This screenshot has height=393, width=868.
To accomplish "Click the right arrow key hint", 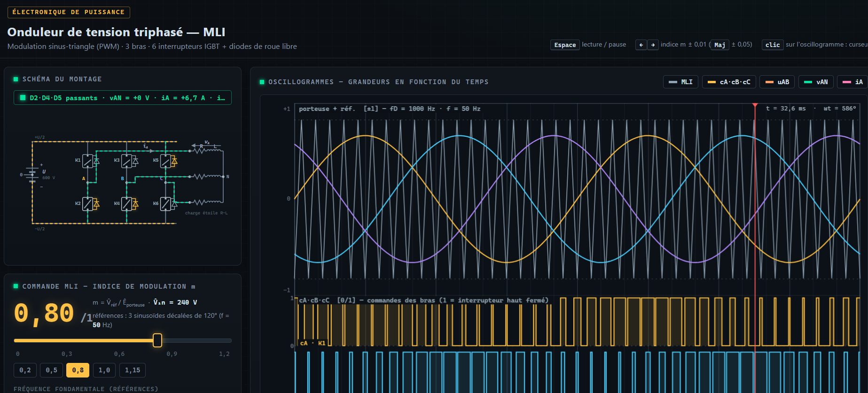I will pos(653,45).
